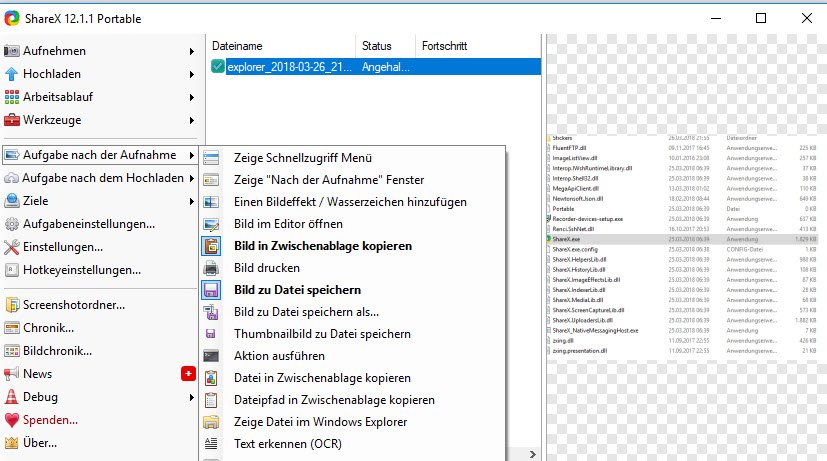Click the Hochladen upload arrow icon
Screen dimensions: 827x461
12,74
